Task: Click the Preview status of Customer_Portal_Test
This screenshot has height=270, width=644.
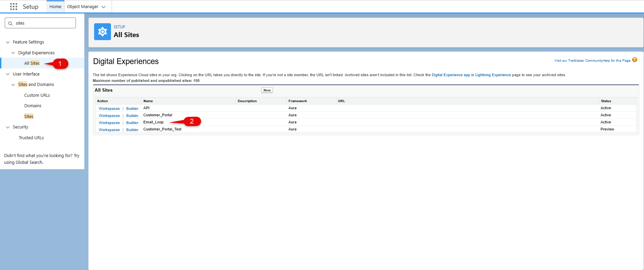Action: coord(607,129)
